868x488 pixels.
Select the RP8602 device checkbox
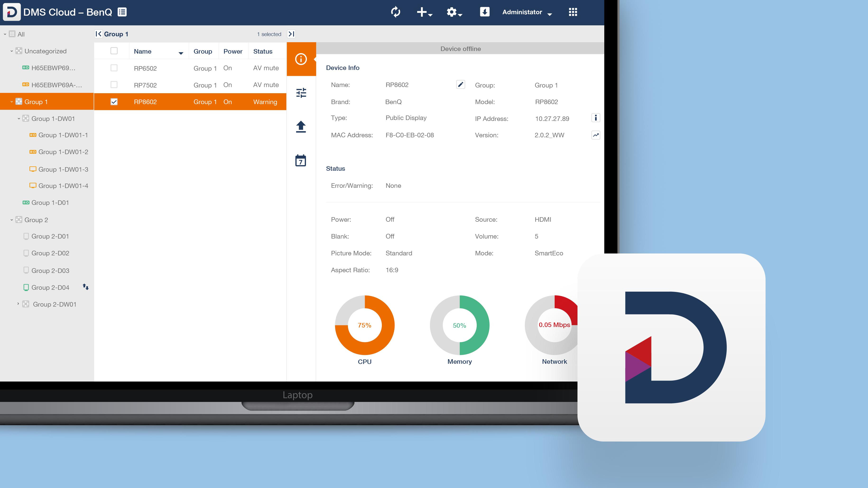pyautogui.click(x=113, y=101)
